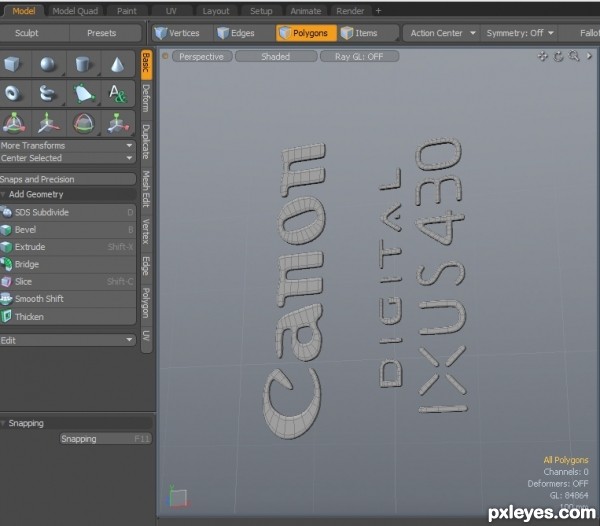Open the Render layout tab
This screenshot has height=526, width=600.
click(x=350, y=11)
